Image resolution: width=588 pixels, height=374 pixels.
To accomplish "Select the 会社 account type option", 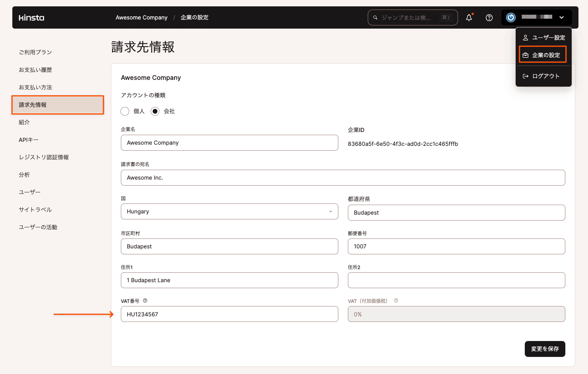I will pos(155,111).
